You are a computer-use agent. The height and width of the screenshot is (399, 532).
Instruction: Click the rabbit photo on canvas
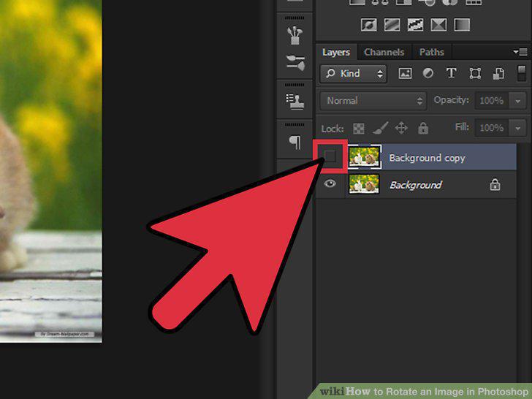pyautogui.click(x=51, y=171)
